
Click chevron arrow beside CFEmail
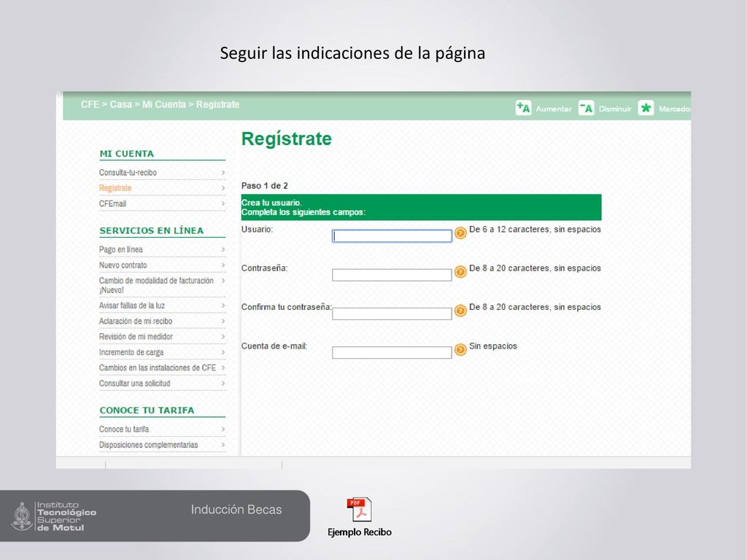coord(223,204)
